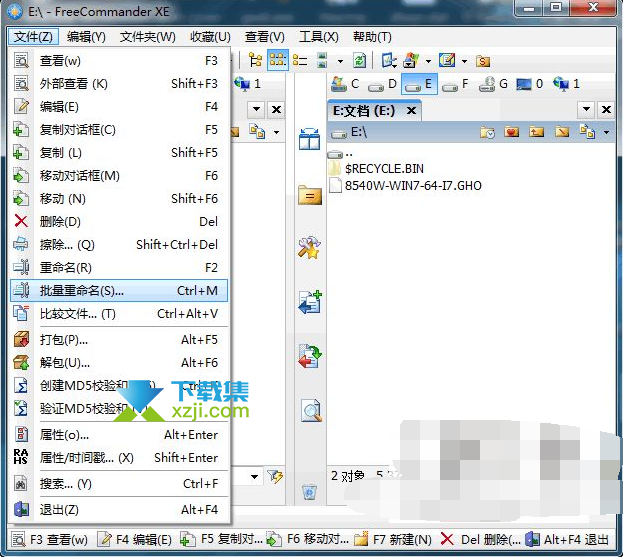Click swap panels icon in middle bar
Screen dimensions: 623x557
coord(310,139)
